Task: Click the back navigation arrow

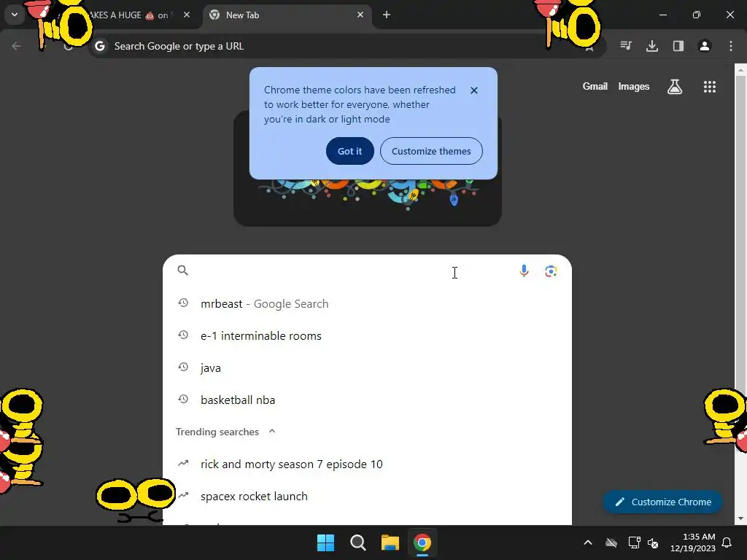Action: pos(16,46)
